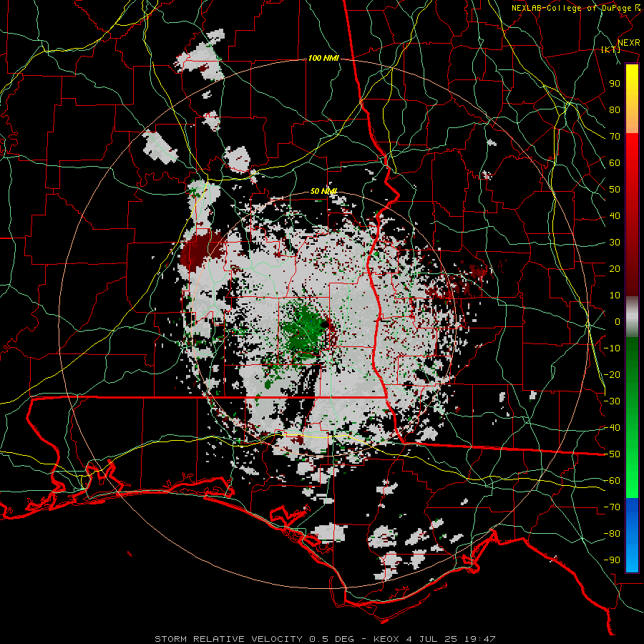644x644 pixels.
Task: Click the '90' value on the velocity scale
Action: (615, 84)
